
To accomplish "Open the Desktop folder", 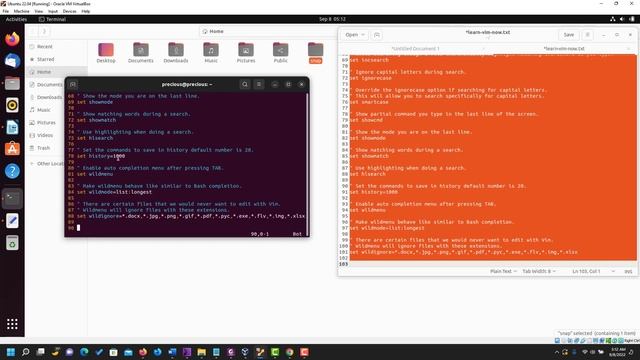I will (106, 53).
